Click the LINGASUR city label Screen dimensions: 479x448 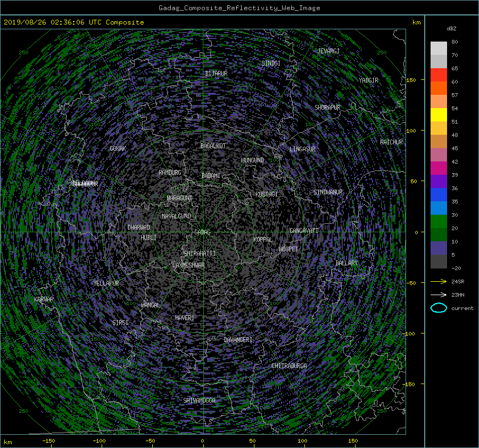[302, 149]
